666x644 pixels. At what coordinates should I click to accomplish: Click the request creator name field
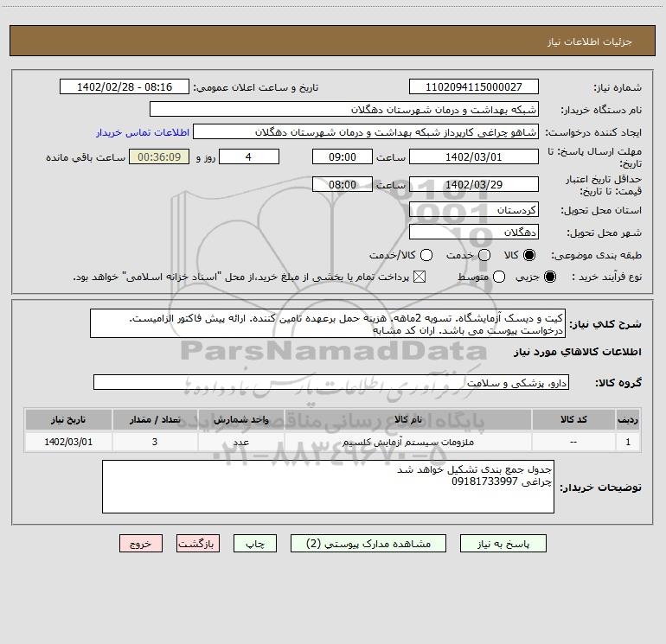point(366,131)
